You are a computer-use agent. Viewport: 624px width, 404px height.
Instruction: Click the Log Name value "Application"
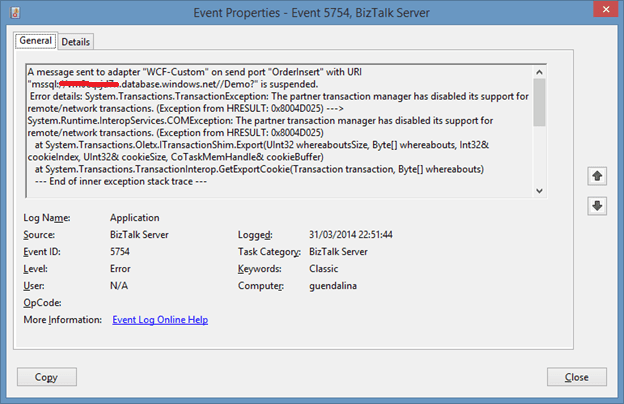click(135, 218)
